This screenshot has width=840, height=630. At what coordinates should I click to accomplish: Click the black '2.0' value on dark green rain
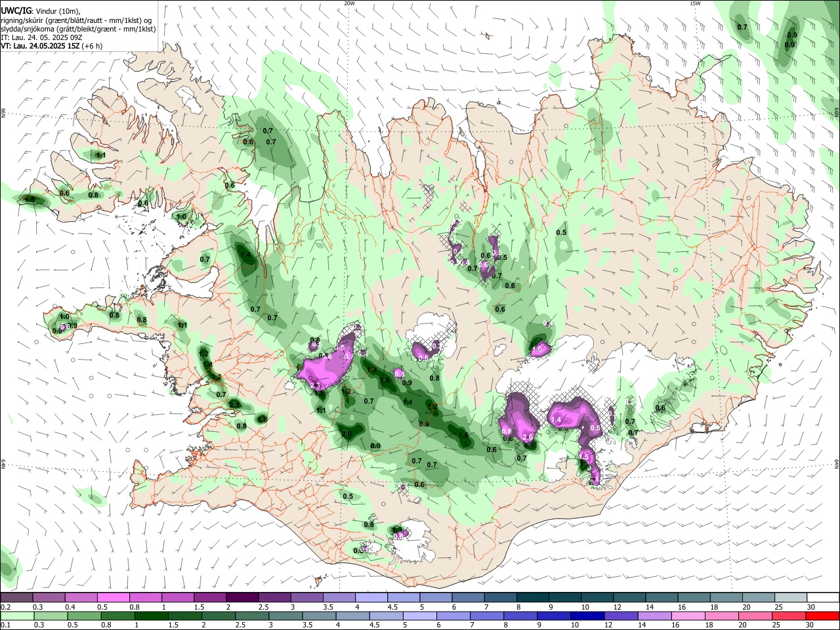(x=347, y=434)
